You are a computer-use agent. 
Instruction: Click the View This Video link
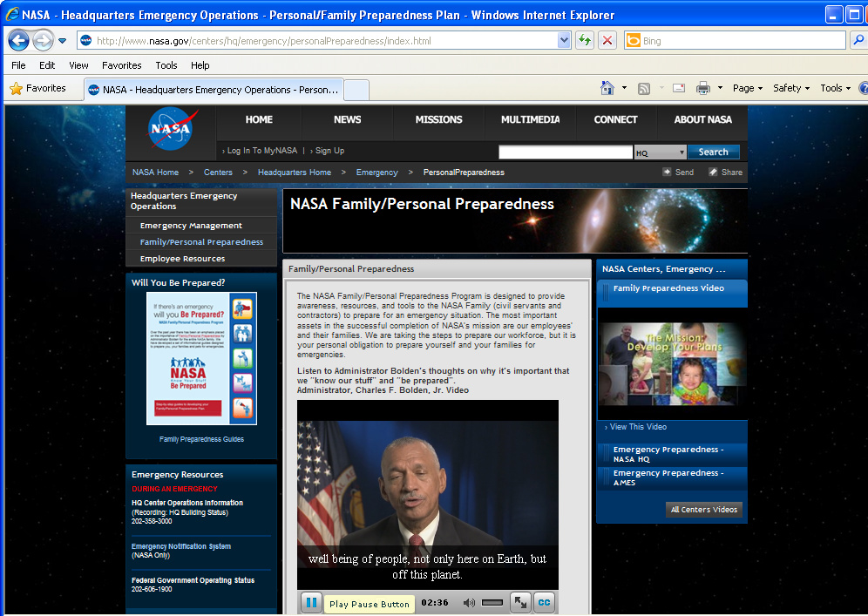point(638,427)
